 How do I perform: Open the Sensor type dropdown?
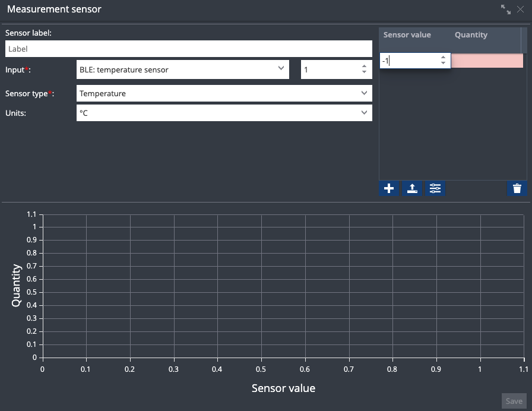(x=224, y=93)
